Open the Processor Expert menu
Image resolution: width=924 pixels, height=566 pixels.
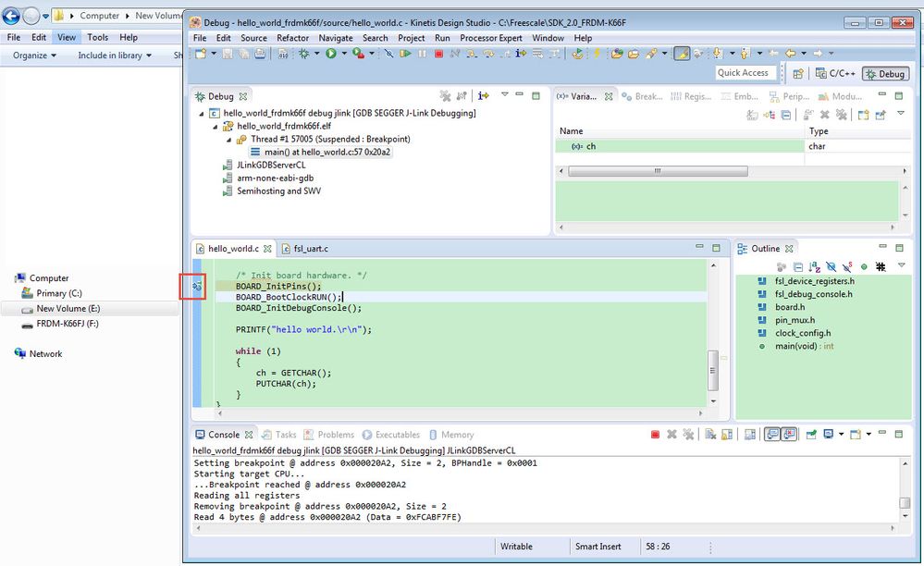[491, 38]
